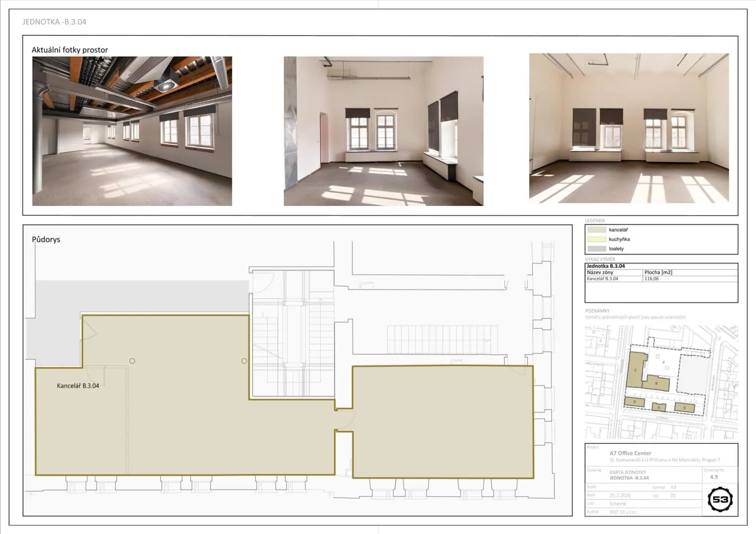Click the 'Jednotka B.3.04' table header
The height and width of the screenshot is (534, 756).
(x=606, y=266)
